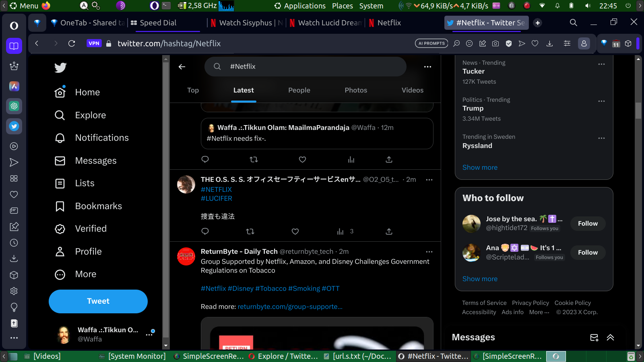Retweet the '#Netflix needs fix-.' tweet
Screen dimensions: 644x362
click(254, 160)
